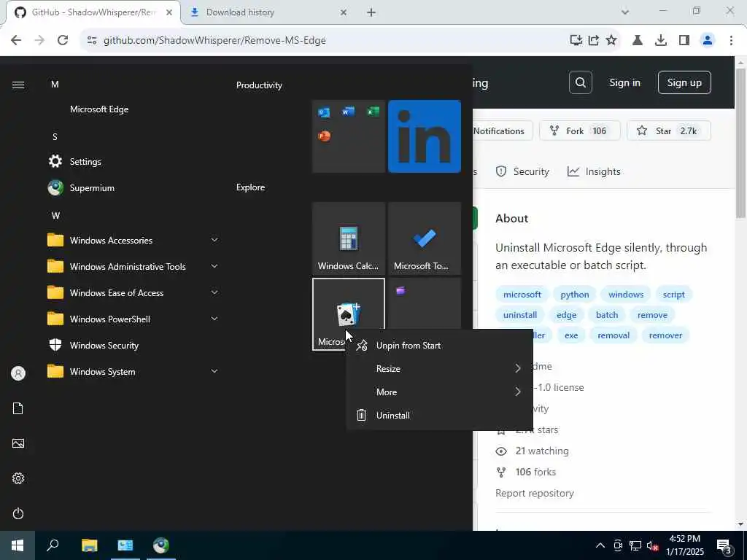
Task: Choose Unpin from Start
Action: pyautogui.click(x=439, y=345)
